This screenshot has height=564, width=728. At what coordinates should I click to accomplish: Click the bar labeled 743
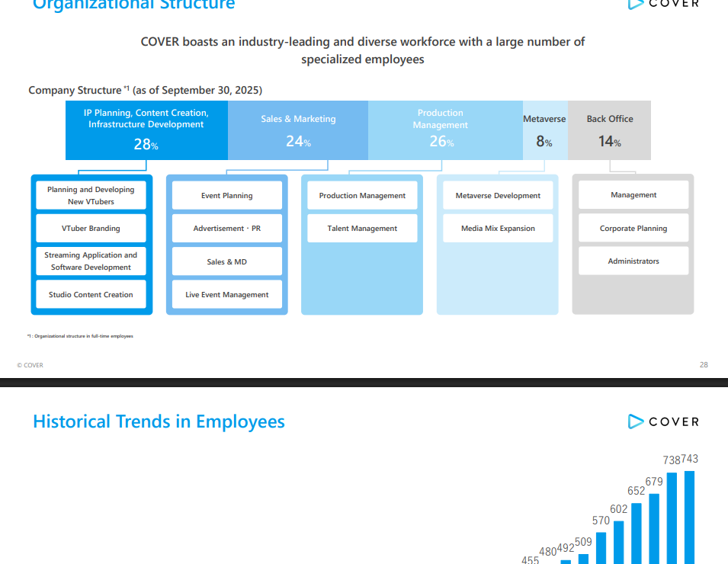689,518
